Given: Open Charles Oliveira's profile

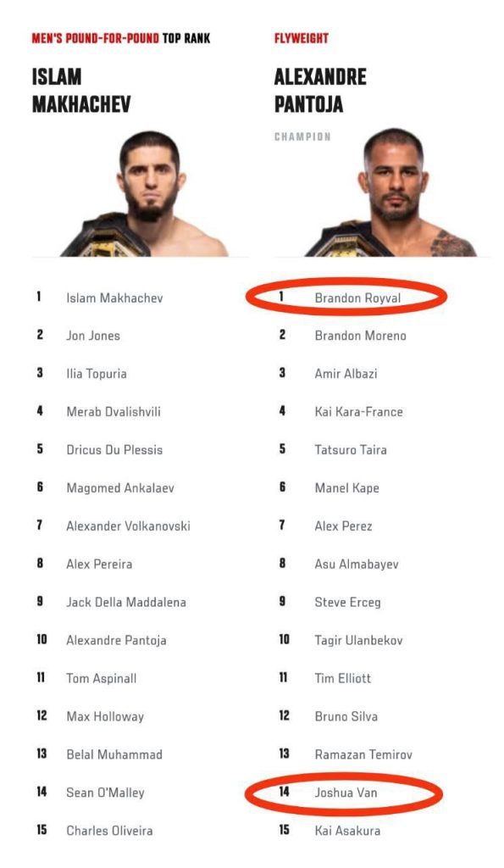Looking at the screenshot, I should pyautogui.click(x=109, y=831).
